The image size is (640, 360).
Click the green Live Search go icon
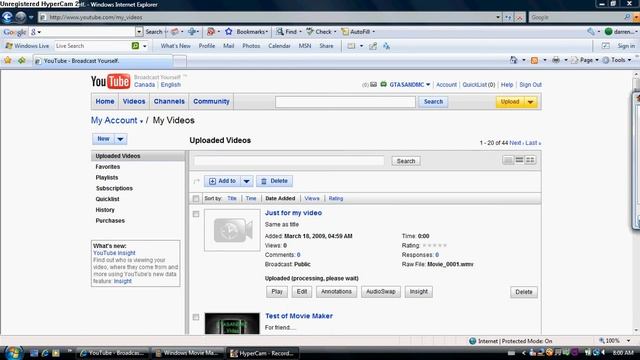tap(136, 46)
